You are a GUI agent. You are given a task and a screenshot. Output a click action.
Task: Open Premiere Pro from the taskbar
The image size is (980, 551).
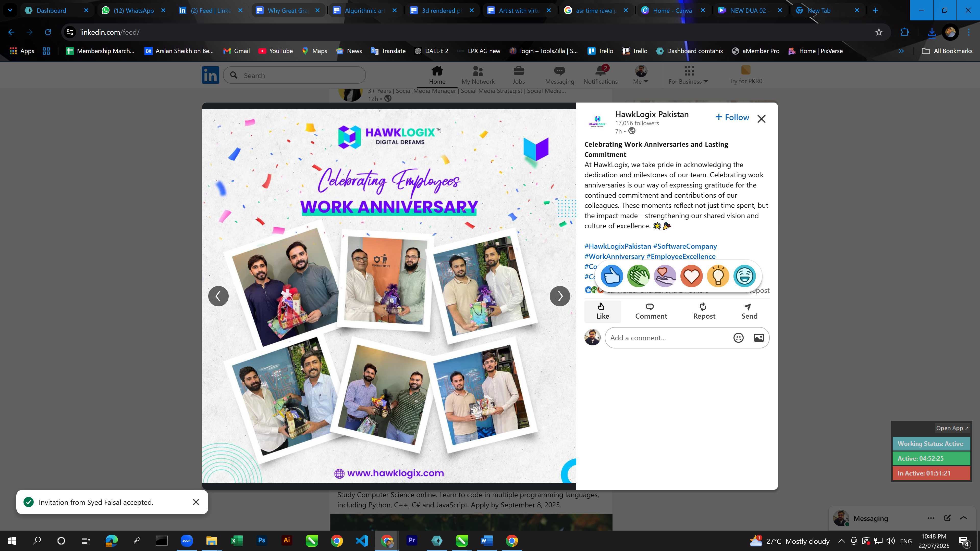[412, 540]
